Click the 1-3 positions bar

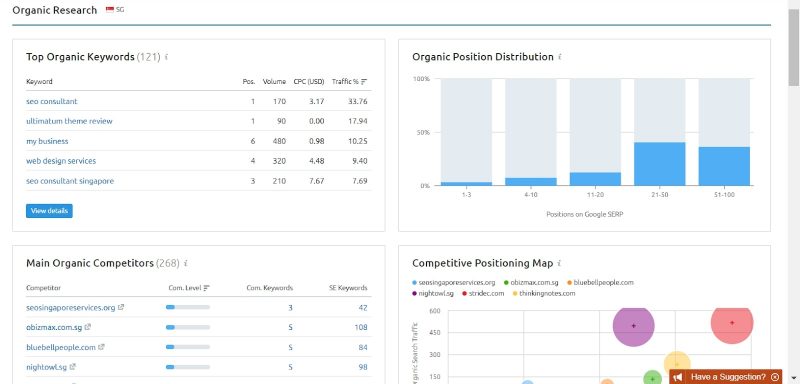point(466,184)
